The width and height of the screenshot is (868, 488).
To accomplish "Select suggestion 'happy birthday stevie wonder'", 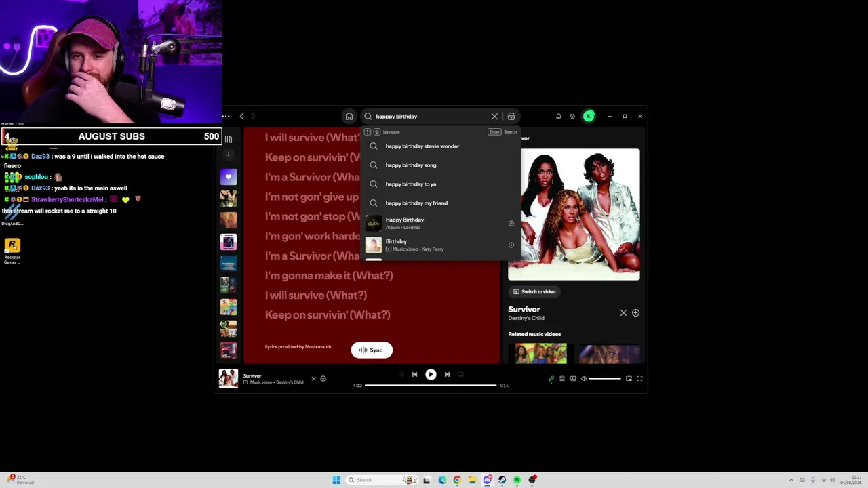I will point(441,146).
